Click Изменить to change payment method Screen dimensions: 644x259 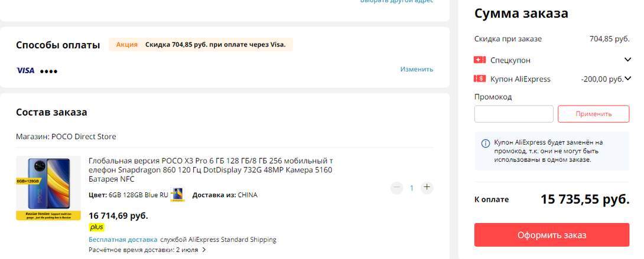click(x=417, y=69)
